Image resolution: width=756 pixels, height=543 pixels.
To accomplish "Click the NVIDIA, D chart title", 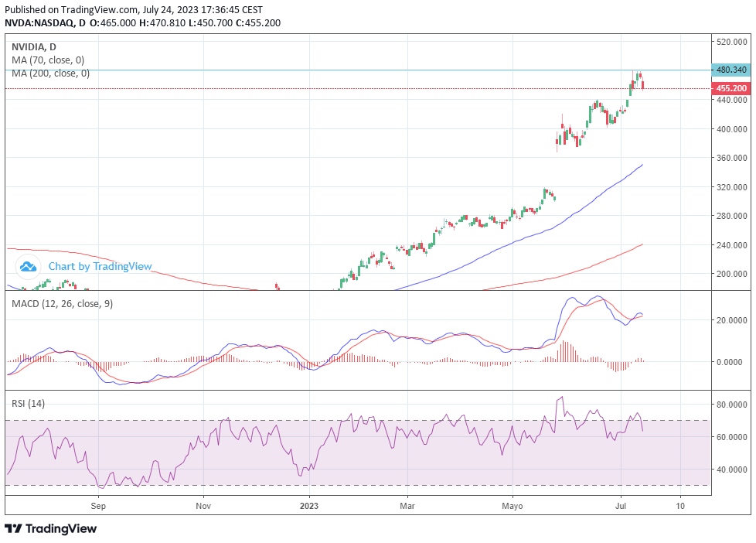I will (x=34, y=47).
